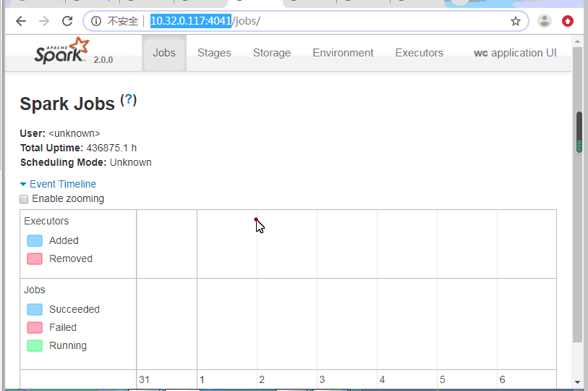Open the user profile avatar icon
Screen dimensions: 588x391
point(545,21)
